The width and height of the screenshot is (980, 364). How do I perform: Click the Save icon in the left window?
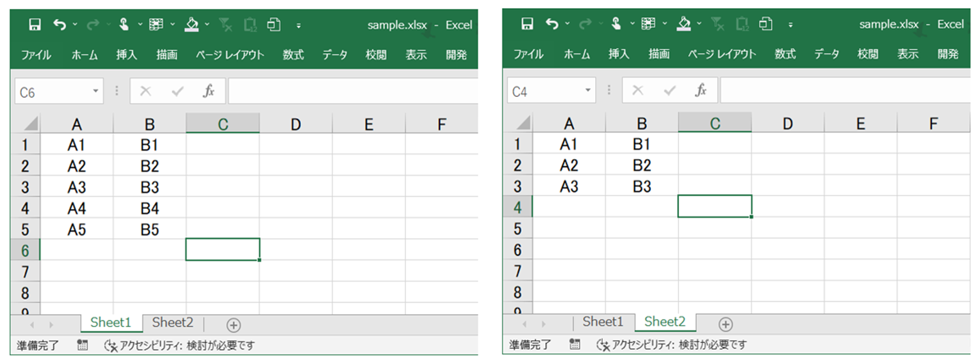35,25
